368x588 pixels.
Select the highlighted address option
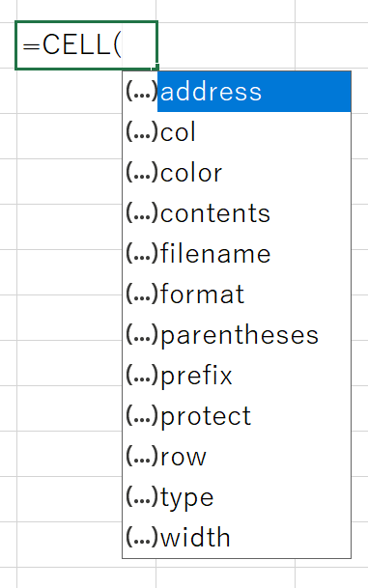(237, 92)
